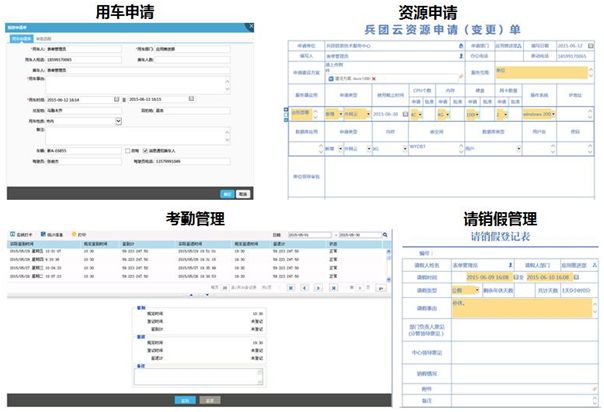Open the calendar picker for vehicle start time
Viewport: 604px width, 412px height.
[x=118, y=98]
